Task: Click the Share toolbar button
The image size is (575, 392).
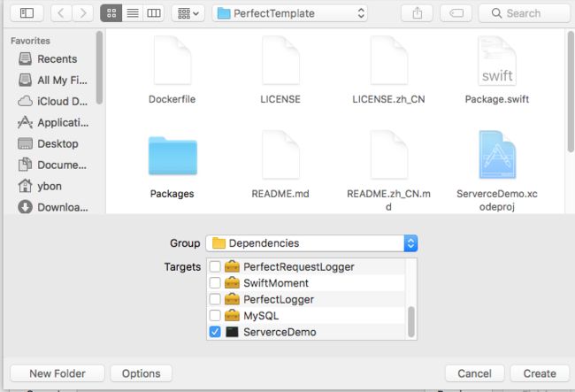Action: tap(417, 13)
